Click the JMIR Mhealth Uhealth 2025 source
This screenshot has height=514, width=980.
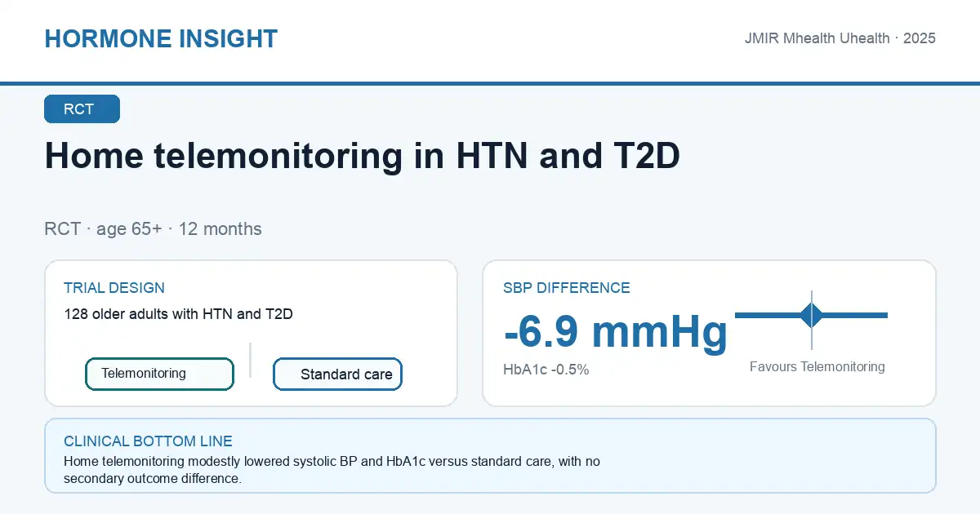point(840,38)
